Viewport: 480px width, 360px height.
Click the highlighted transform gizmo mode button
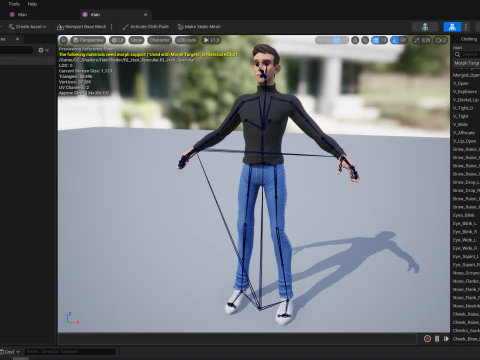336,40
